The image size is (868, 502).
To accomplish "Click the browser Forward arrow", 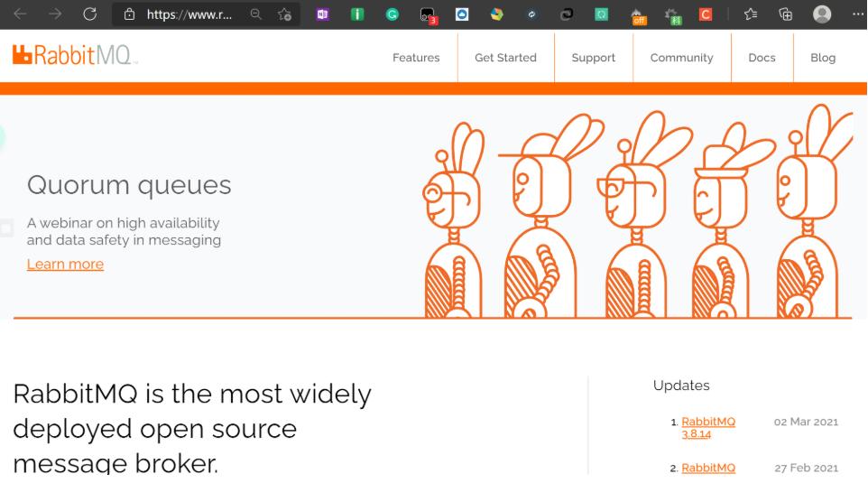I will pos(55,14).
